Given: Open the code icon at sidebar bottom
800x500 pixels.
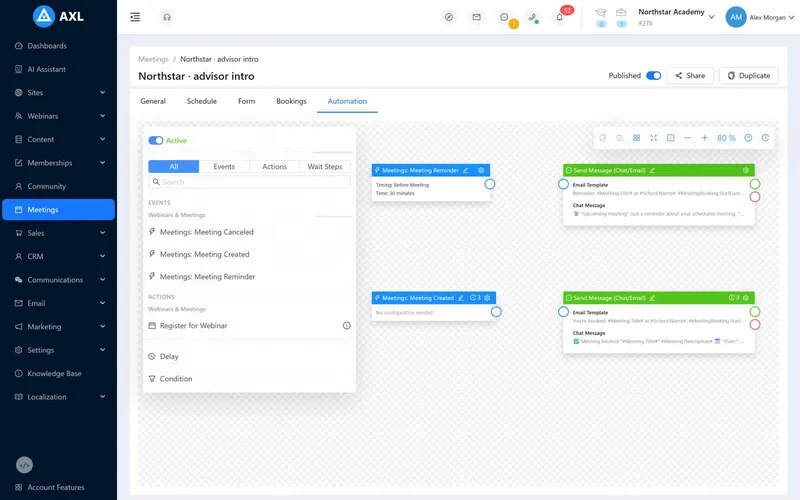Looking at the screenshot, I should click(24, 465).
